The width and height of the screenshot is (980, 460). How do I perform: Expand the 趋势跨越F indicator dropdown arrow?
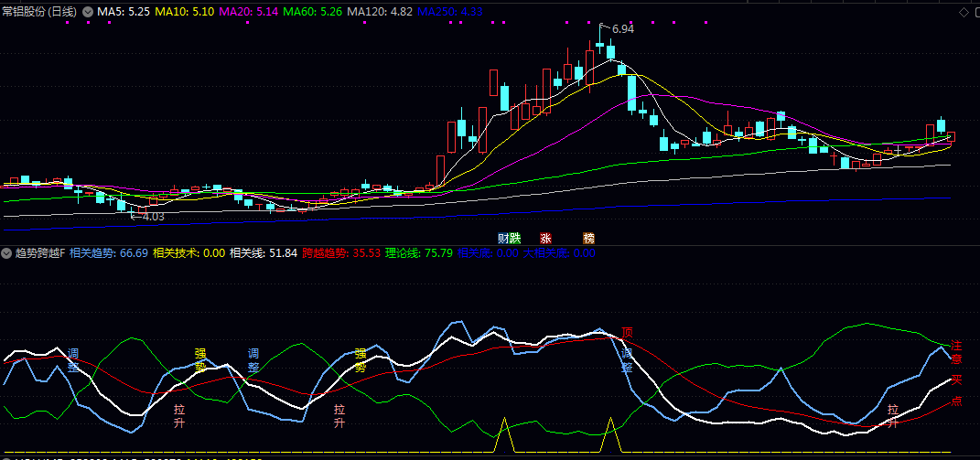tap(6, 252)
